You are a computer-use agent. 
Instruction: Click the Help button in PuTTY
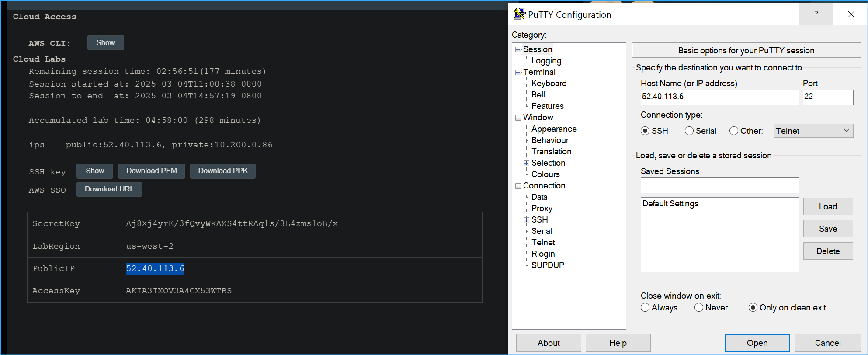[618, 343]
